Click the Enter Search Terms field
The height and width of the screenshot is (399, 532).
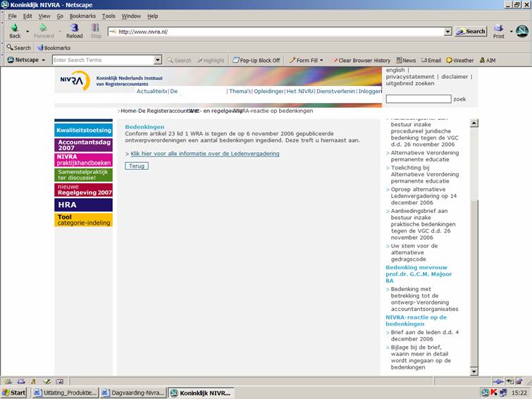coord(103,60)
